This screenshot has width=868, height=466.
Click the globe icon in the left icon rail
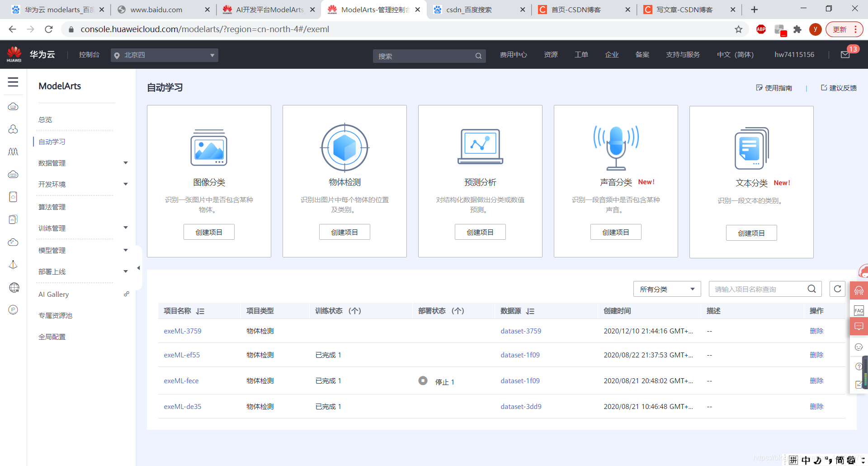coord(14,288)
